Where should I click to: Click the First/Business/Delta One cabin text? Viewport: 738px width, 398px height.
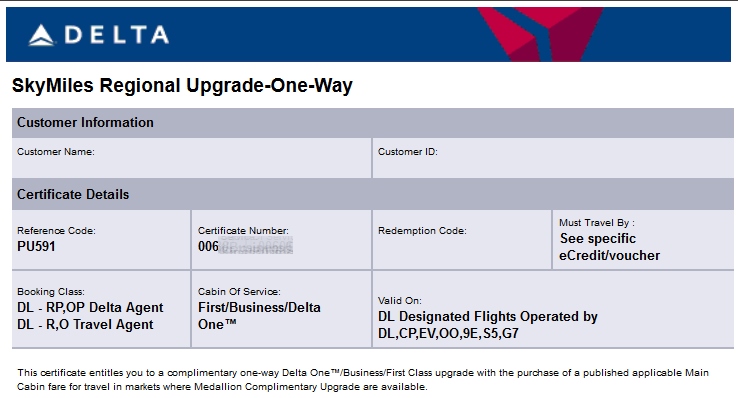(x=259, y=316)
